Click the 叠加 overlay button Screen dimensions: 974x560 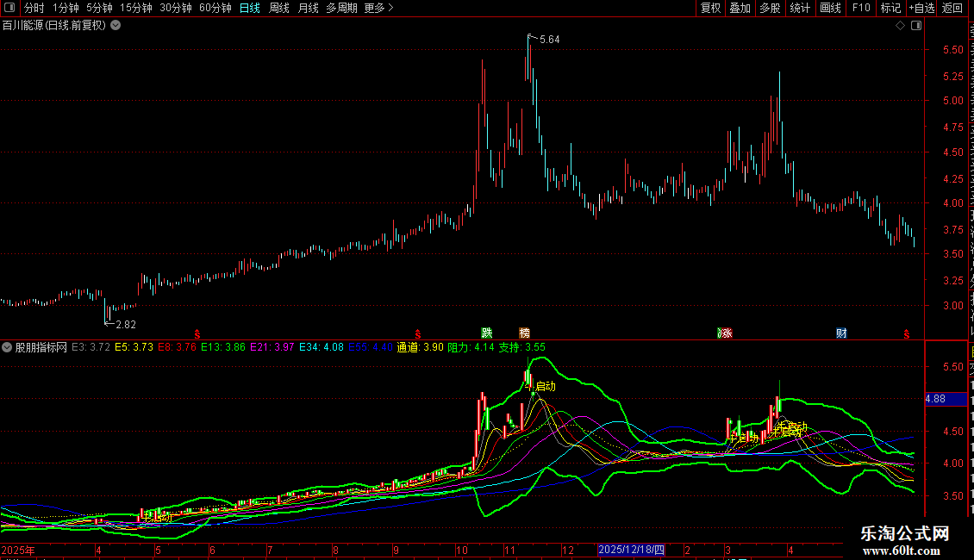(x=740, y=8)
